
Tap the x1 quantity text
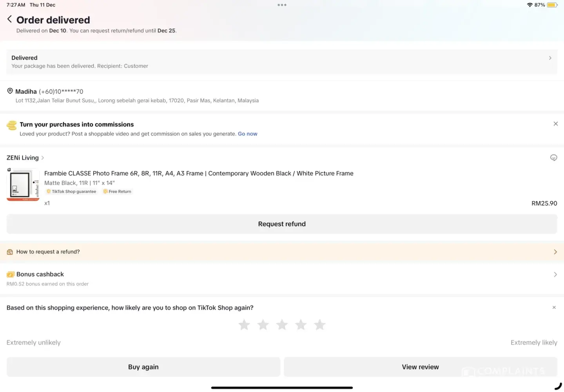[47, 203]
